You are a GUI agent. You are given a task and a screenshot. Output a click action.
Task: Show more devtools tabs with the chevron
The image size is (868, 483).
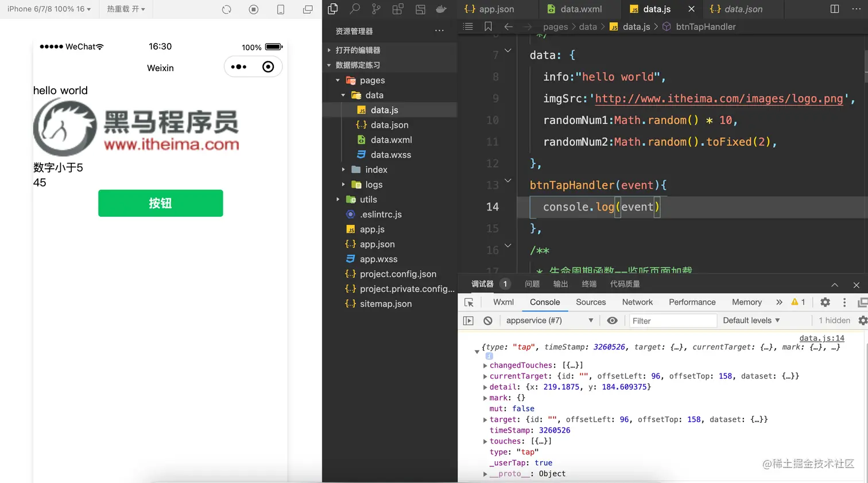pos(779,302)
